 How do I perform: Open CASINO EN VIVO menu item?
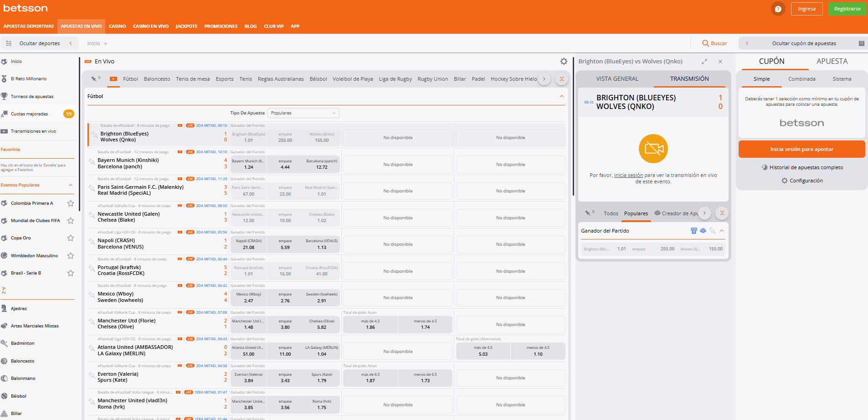click(151, 26)
